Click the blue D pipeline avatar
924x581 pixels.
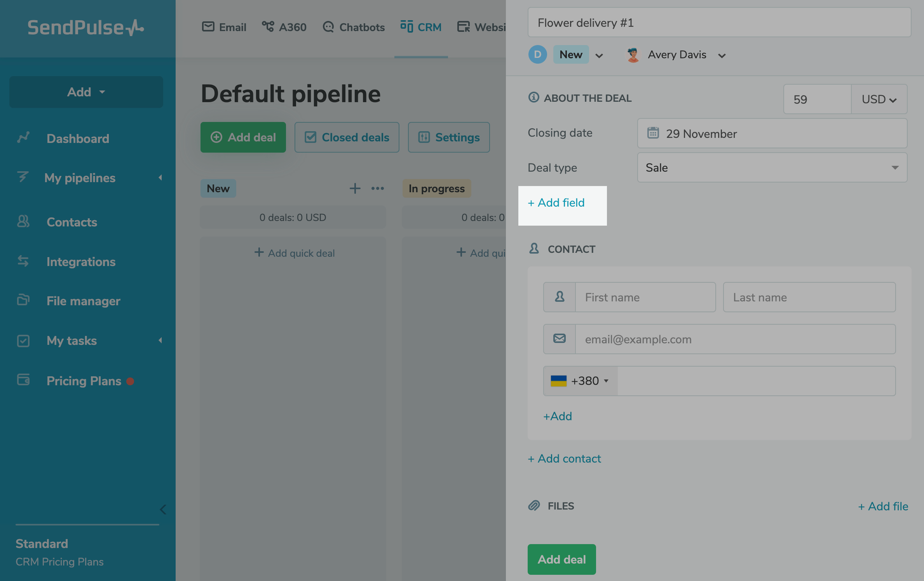[x=538, y=55]
